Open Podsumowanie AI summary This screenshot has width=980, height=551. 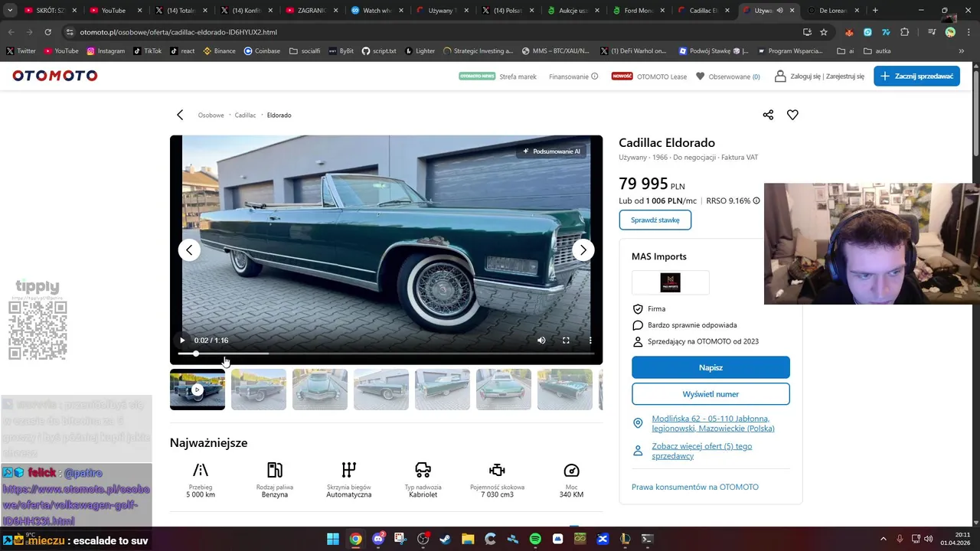(551, 152)
